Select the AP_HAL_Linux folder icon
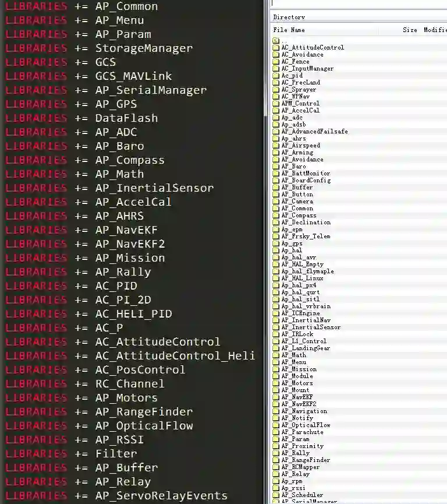 pos(276,279)
